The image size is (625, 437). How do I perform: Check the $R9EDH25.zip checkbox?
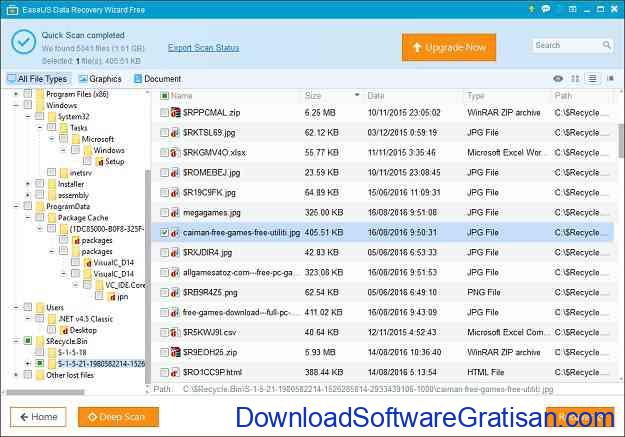coord(164,352)
